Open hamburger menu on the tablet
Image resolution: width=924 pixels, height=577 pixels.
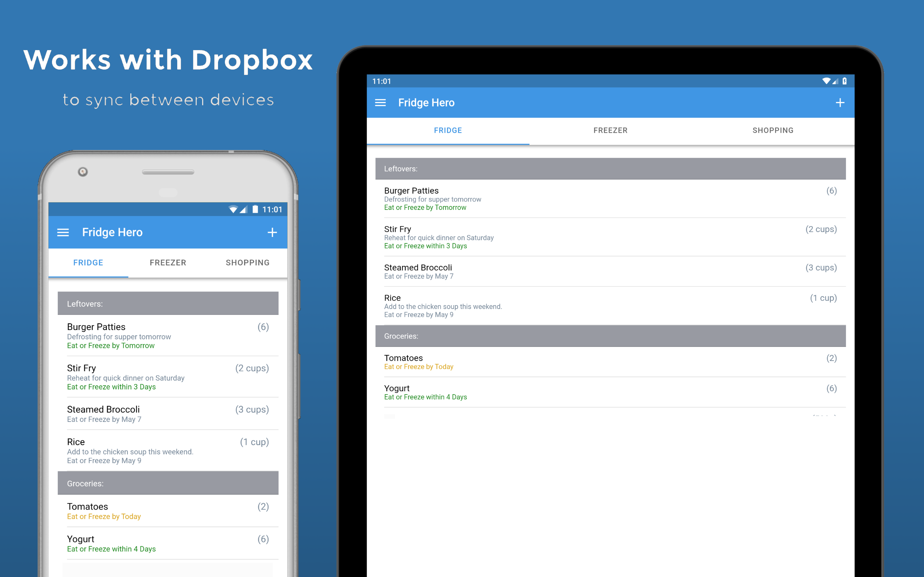click(x=380, y=103)
